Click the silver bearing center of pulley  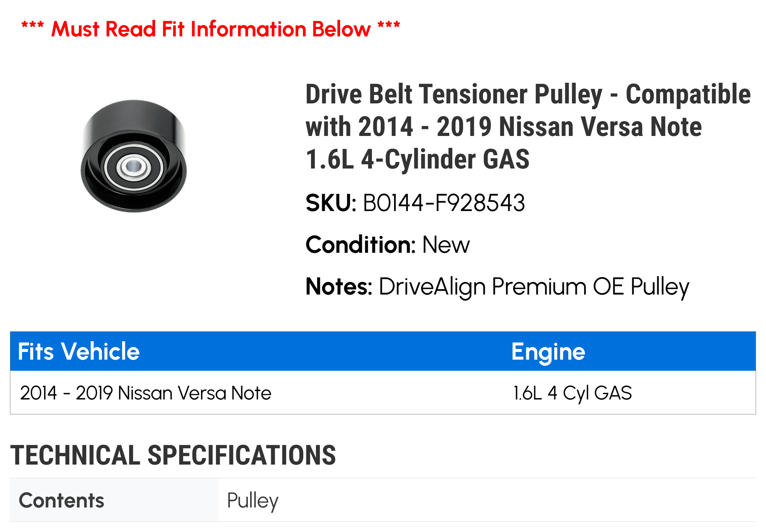134,166
